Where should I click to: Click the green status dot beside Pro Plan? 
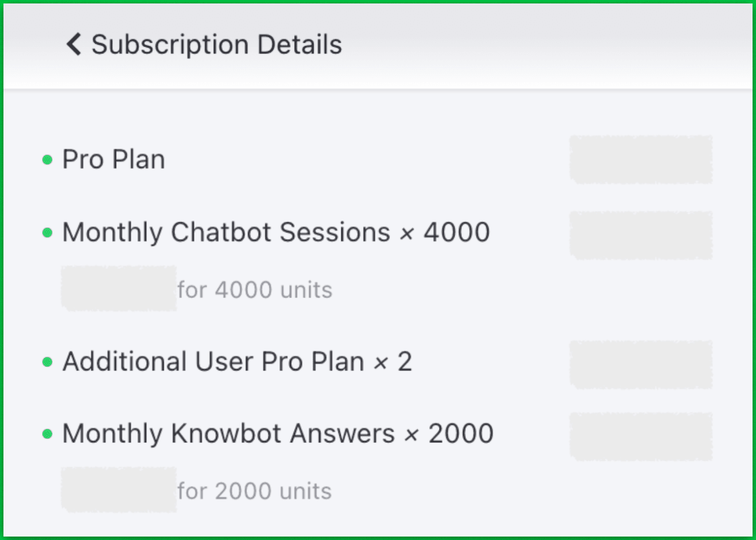[x=48, y=160]
